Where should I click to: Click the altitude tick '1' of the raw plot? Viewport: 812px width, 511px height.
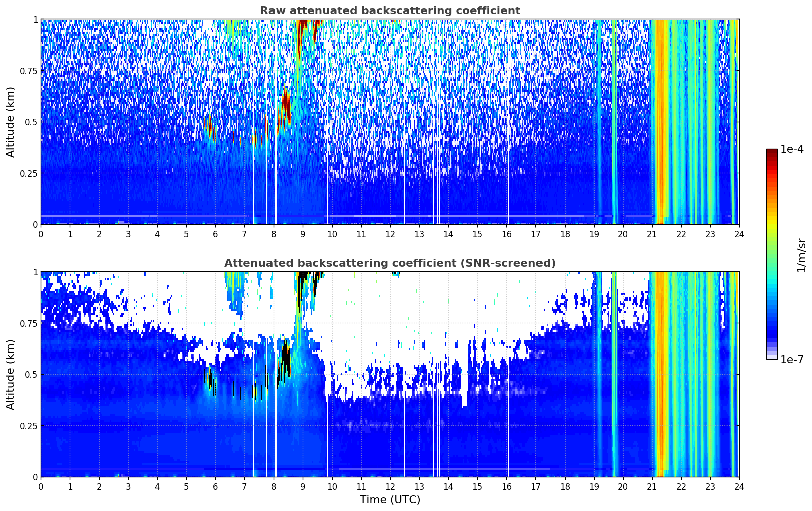pos(35,19)
